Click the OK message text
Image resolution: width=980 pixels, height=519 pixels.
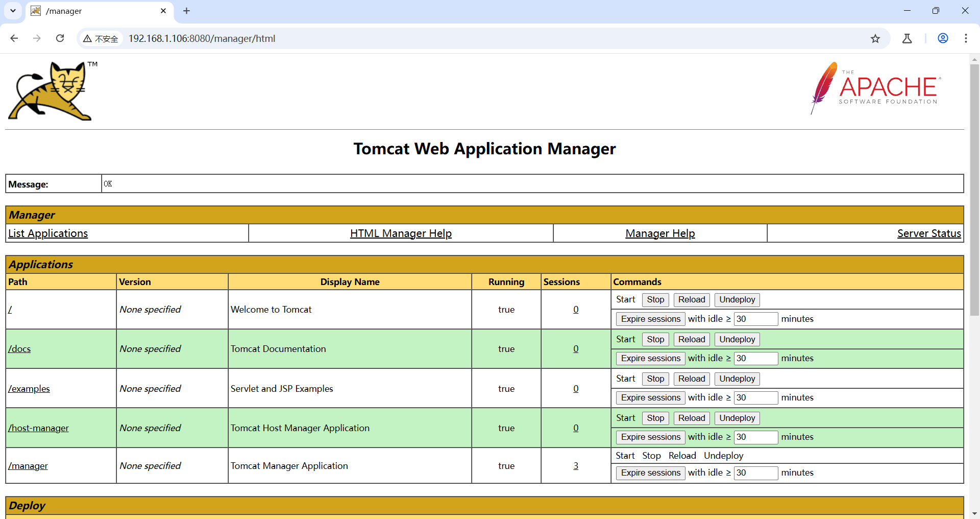108,184
